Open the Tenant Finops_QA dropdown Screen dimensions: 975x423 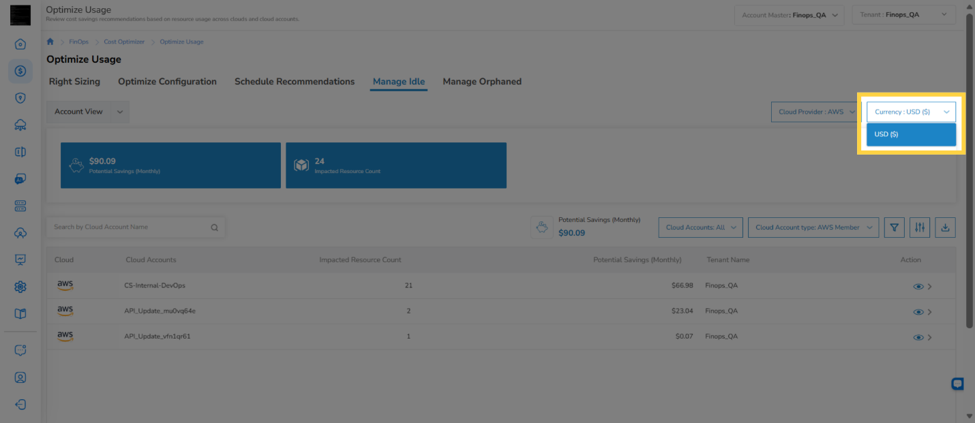(x=903, y=14)
